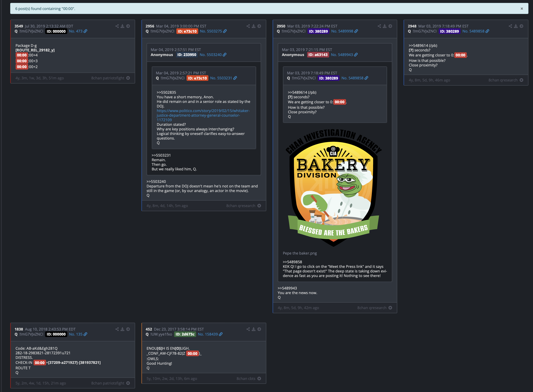Open quoted post link No. 5503240
The width and height of the screenshot is (533, 392).
tap(211, 55)
